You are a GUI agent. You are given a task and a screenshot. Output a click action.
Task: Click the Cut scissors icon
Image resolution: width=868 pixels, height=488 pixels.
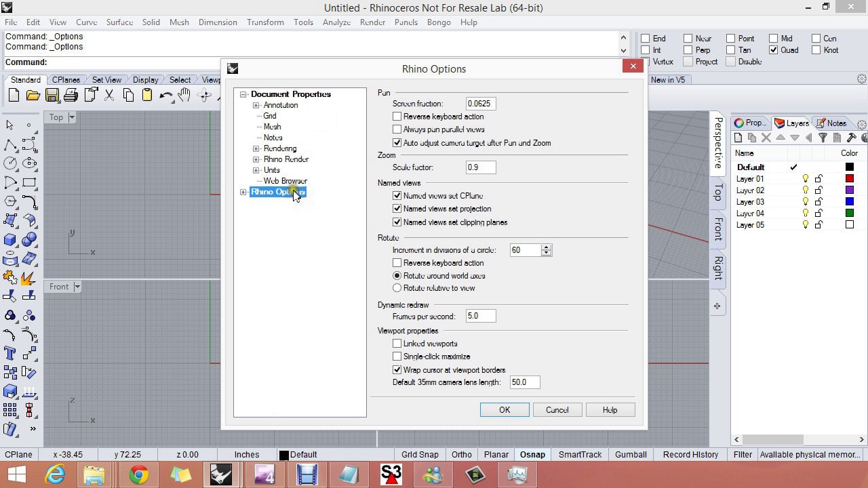pyautogui.click(x=109, y=96)
